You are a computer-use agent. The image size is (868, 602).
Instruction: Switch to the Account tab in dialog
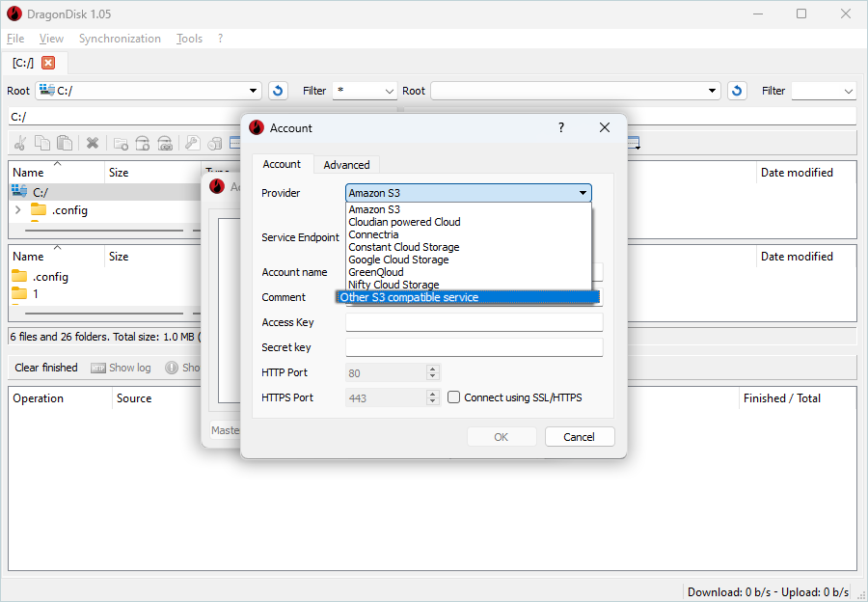pos(282,164)
